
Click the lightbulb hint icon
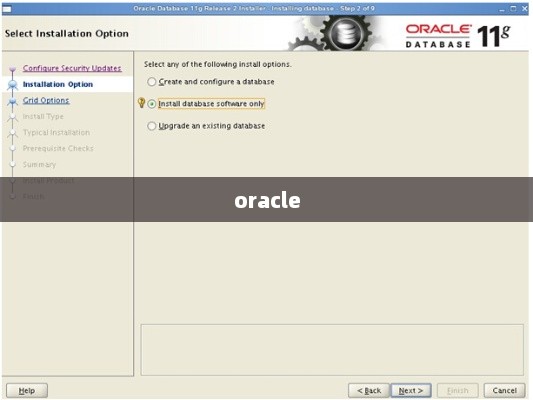point(141,103)
